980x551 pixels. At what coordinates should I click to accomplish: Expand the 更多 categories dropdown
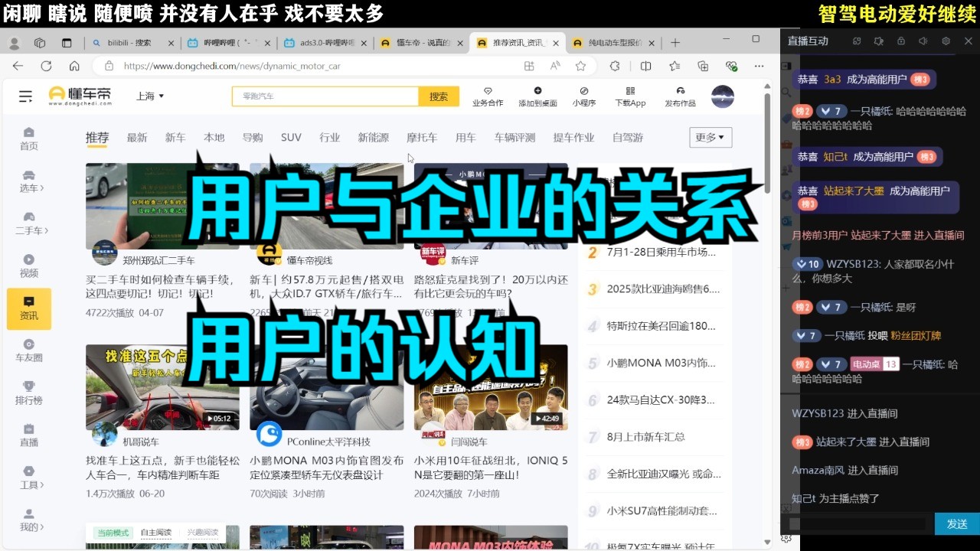tap(710, 138)
